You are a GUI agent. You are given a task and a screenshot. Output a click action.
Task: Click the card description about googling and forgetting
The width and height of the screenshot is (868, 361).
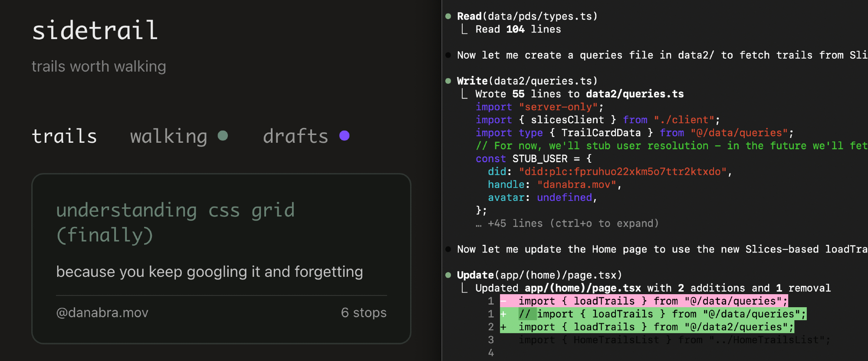pyautogui.click(x=210, y=272)
